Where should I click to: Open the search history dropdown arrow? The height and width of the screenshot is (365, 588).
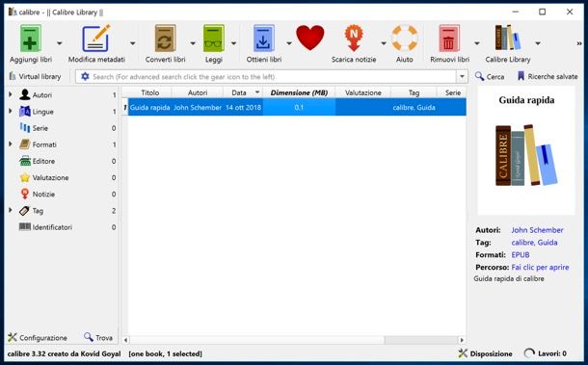coord(462,76)
